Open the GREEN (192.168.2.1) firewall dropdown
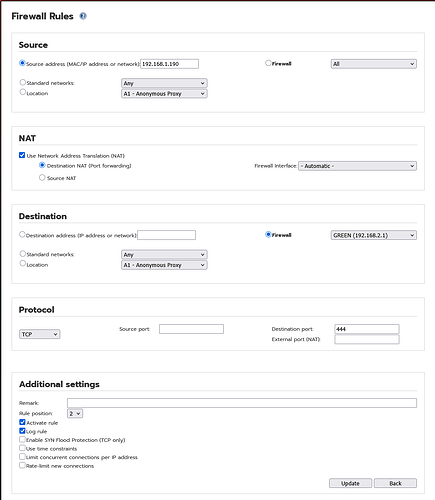 point(374,235)
